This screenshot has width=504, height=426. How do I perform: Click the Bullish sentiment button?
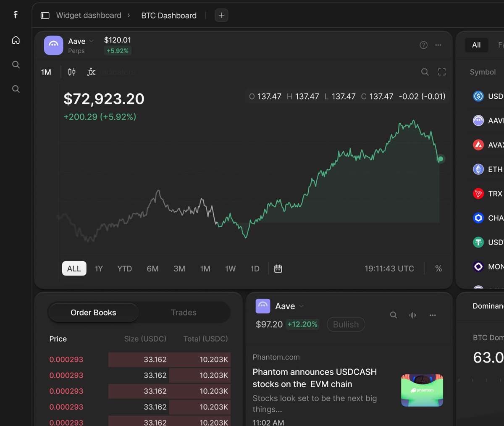coord(346,324)
